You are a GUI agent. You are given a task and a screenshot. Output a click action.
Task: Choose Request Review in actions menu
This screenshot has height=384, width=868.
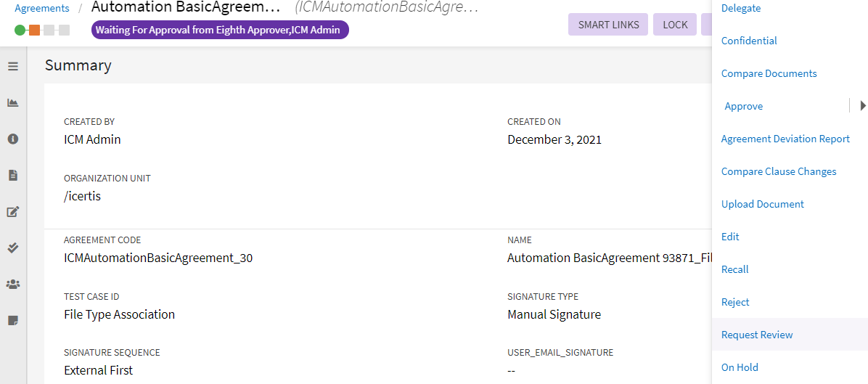tap(757, 335)
